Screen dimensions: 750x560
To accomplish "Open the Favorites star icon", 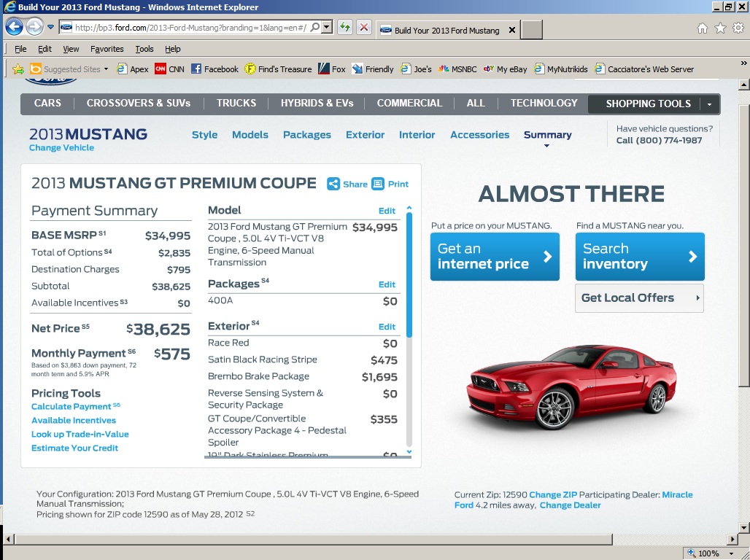I will tap(720, 28).
